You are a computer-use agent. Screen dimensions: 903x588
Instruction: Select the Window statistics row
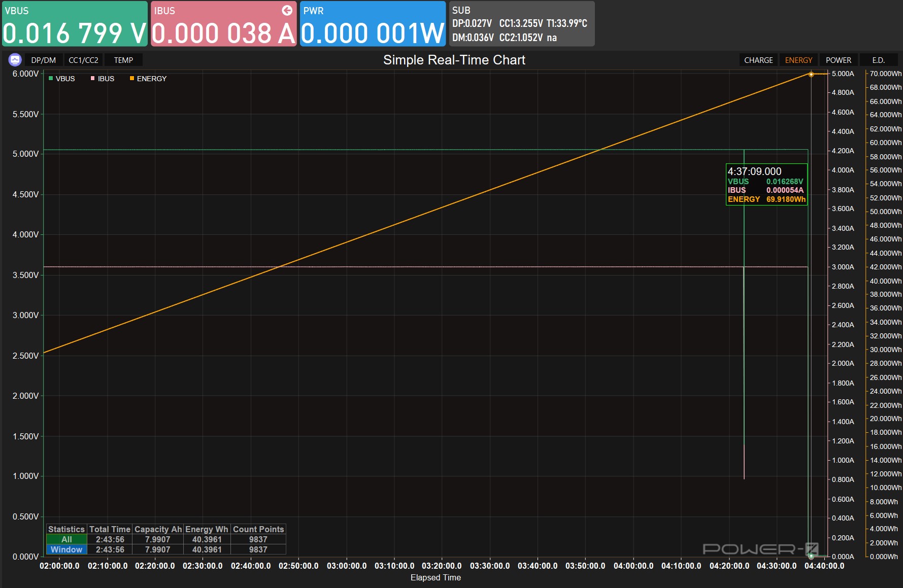click(x=66, y=549)
